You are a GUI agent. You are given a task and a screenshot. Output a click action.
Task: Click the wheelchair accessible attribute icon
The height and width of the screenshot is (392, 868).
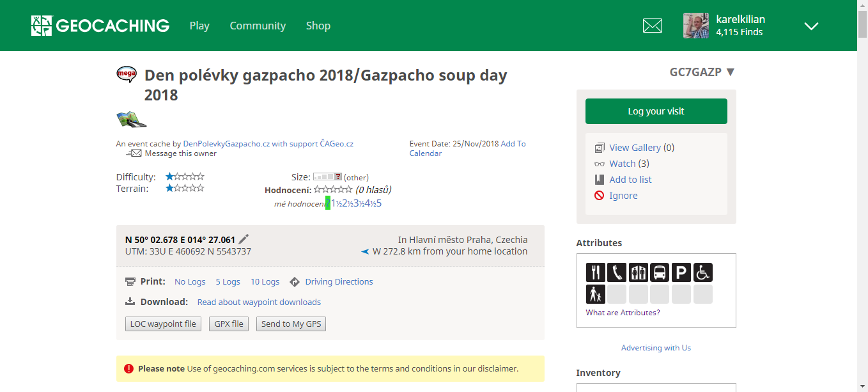tap(703, 272)
